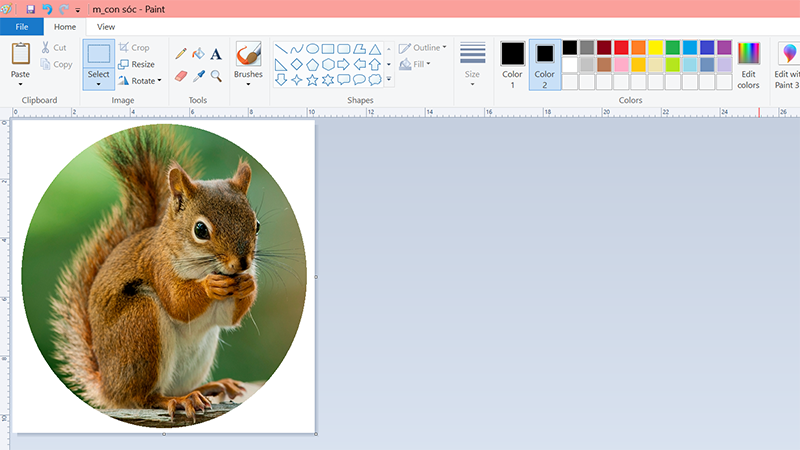Switch active color to Color 1

click(x=512, y=60)
